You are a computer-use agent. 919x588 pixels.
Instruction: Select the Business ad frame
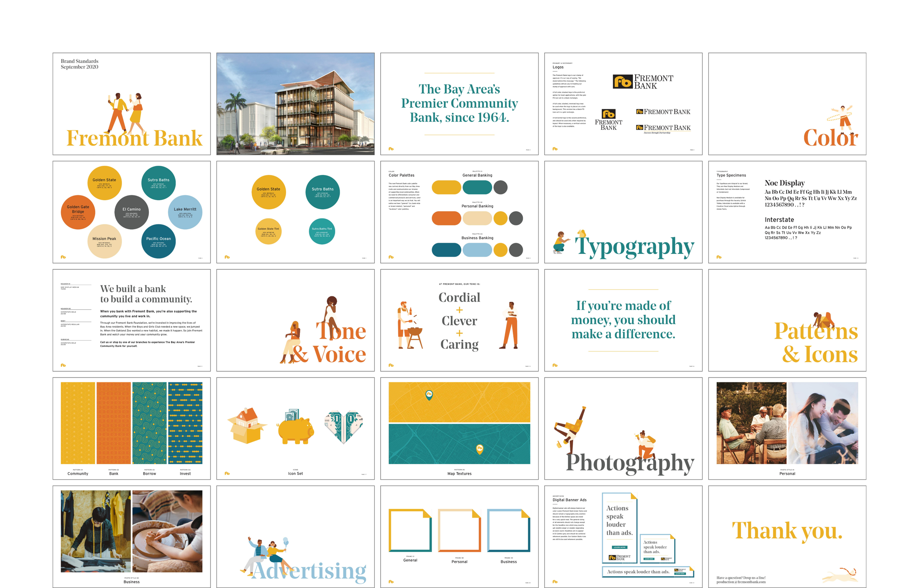(508, 530)
